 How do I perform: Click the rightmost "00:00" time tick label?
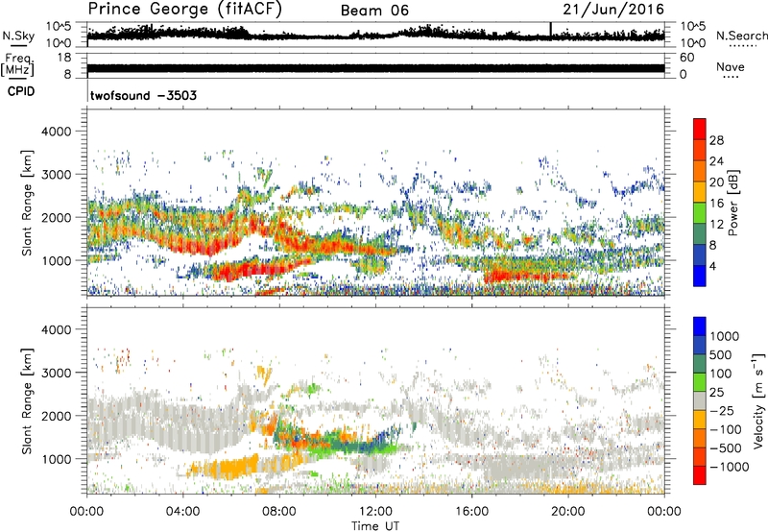point(664,512)
